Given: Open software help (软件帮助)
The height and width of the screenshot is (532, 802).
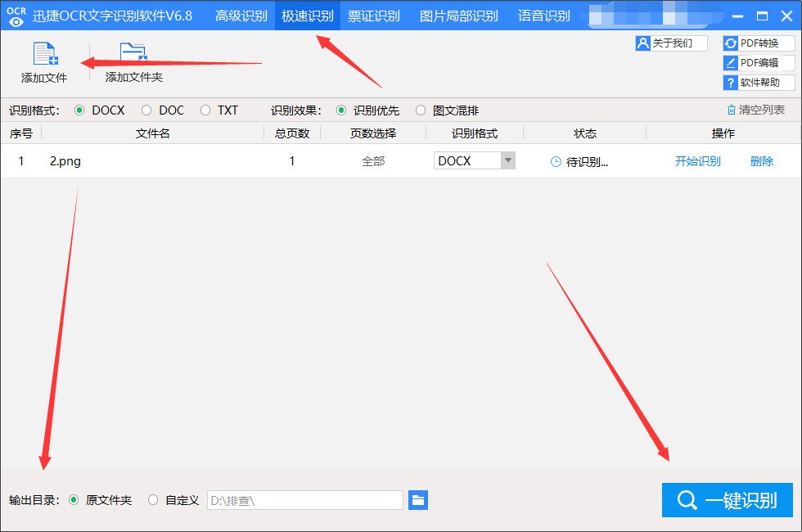Looking at the screenshot, I should pos(759,83).
